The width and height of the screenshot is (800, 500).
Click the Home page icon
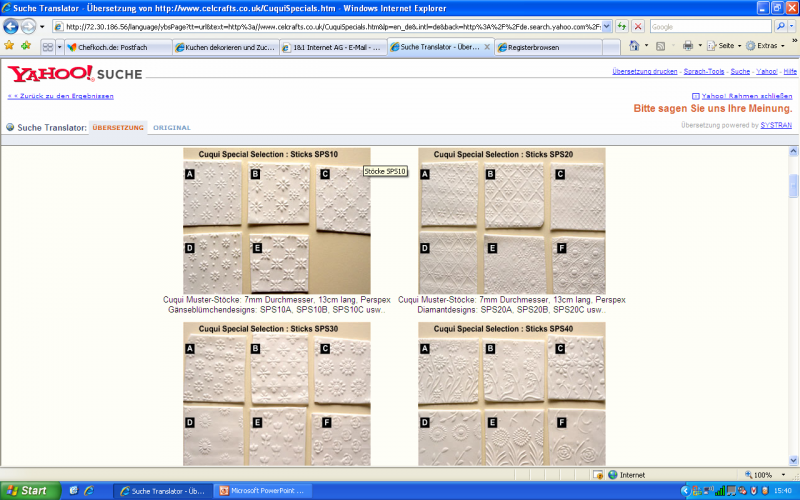coord(634,46)
